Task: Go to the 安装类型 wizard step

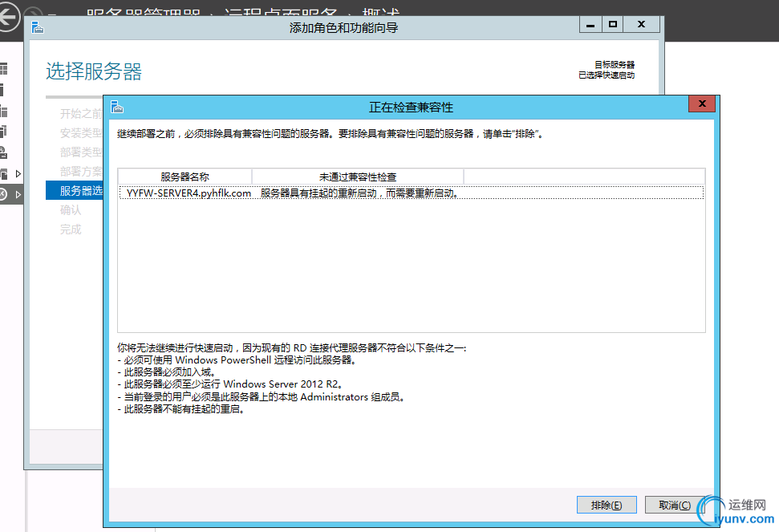Action: [81, 133]
